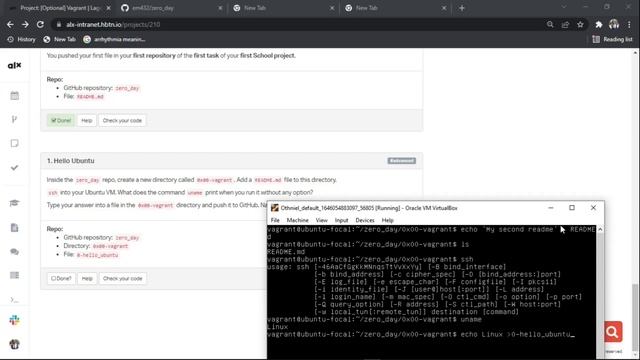Click Help button in the first task
Viewport: 640px width, 360px height.
pyautogui.click(x=87, y=120)
